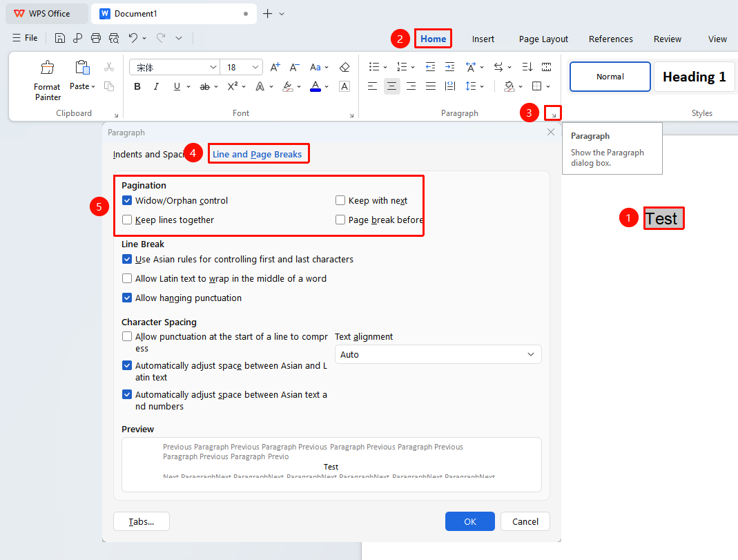Allow Latin text to wrap mid-word
The image size is (738, 560).
[x=127, y=278]
